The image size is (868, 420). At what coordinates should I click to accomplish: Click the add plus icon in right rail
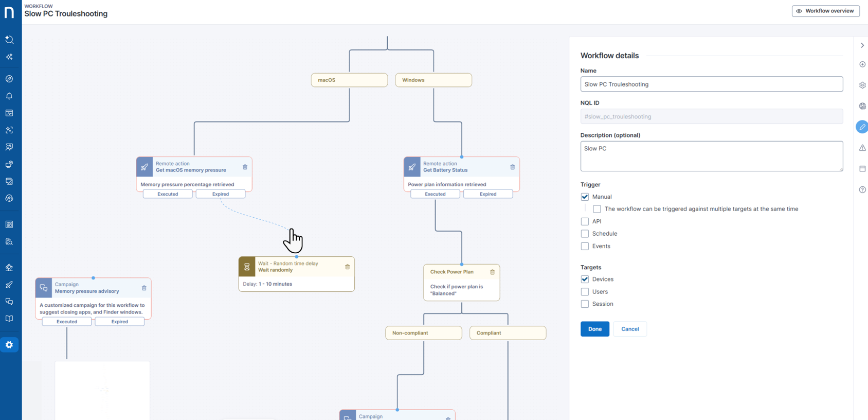(x=862, y=64)
